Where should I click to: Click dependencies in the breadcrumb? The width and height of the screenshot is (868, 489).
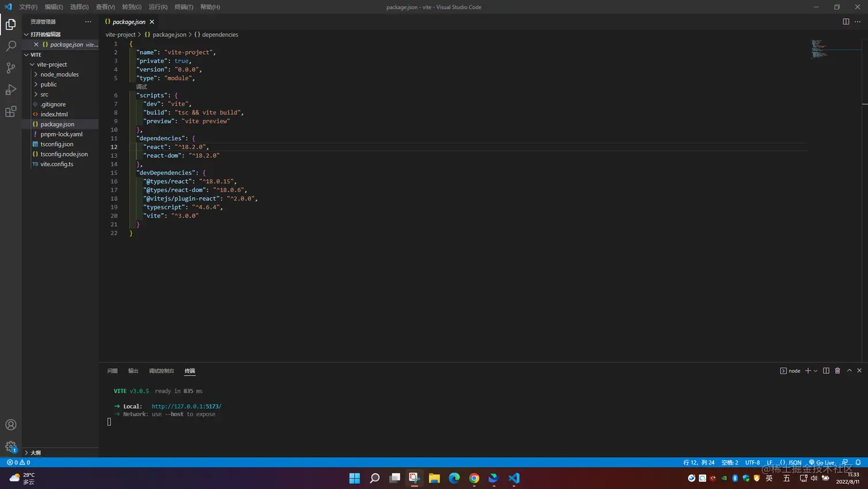[x=216, y=34]
